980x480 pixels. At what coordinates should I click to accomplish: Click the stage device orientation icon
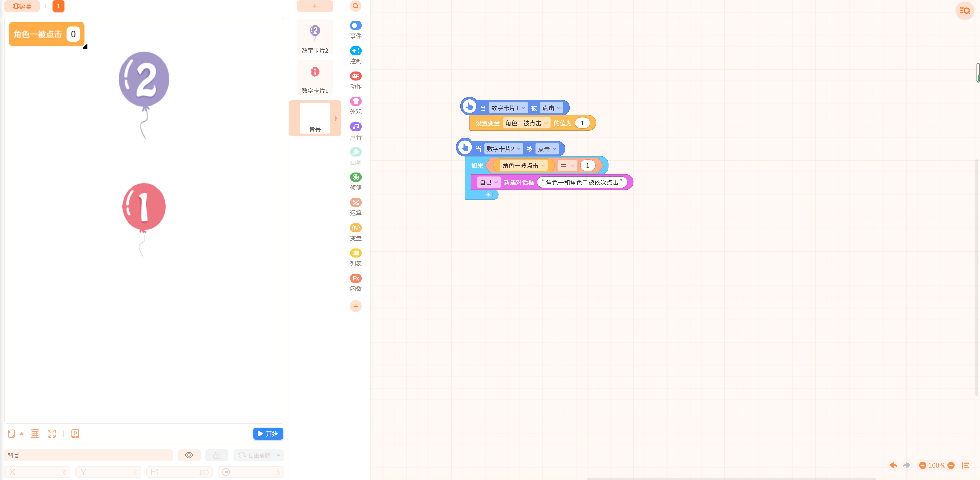coord(11,434)
